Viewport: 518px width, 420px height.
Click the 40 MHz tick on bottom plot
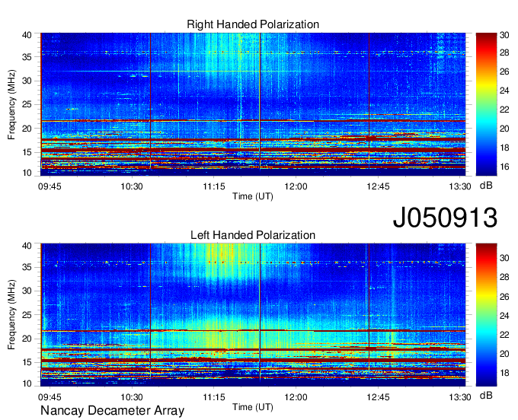coord(27,246)
